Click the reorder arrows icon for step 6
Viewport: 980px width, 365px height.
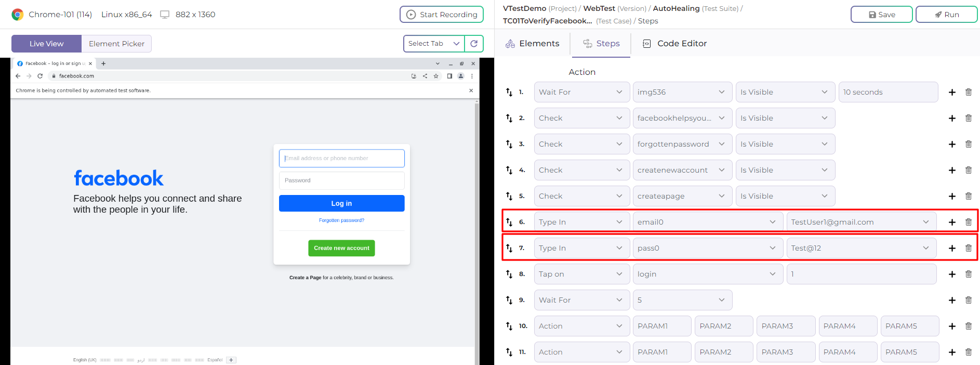(x=509, y=222)
